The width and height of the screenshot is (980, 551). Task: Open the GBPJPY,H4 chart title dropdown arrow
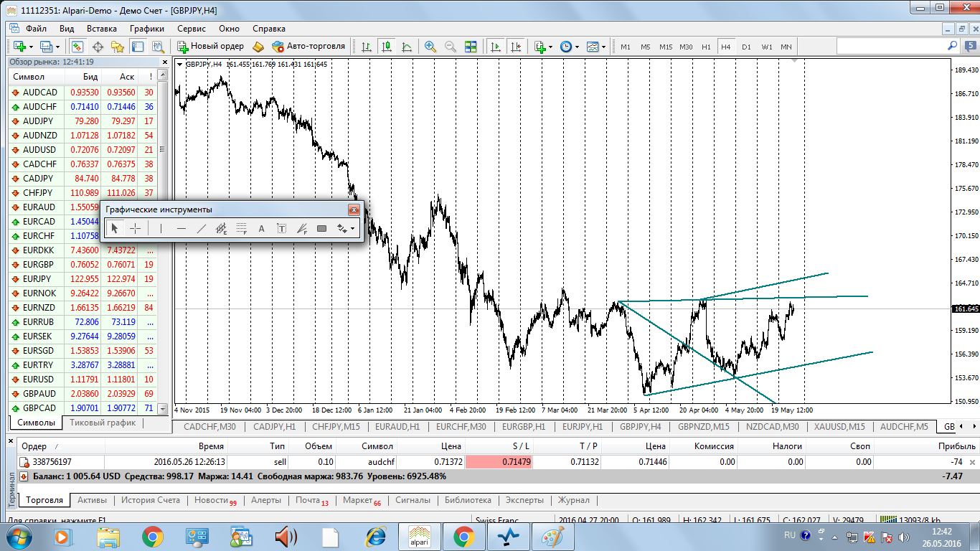[x=179, y=65]
